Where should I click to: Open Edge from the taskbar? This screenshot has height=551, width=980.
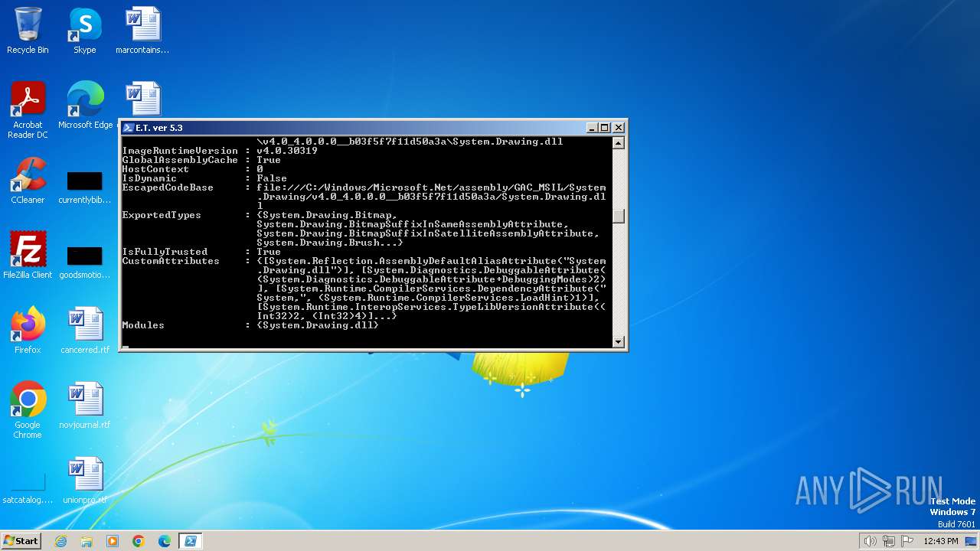165,541
